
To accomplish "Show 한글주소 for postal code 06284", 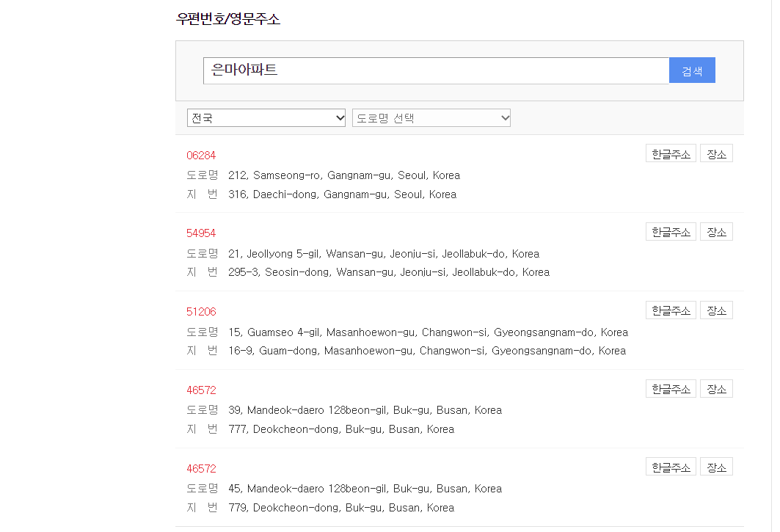I will point(671,154).
